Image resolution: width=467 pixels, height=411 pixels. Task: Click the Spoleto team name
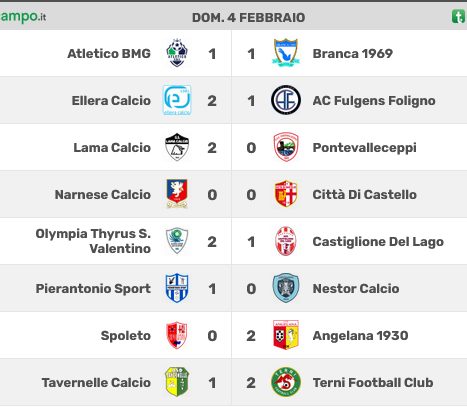click(126, 336)
